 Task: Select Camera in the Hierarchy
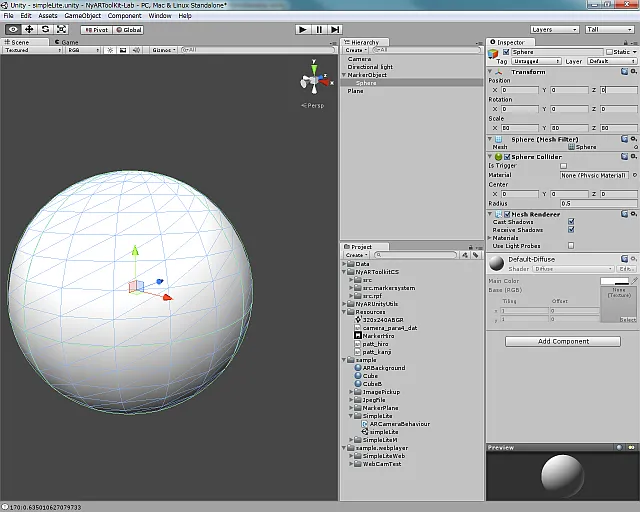point(359,59)
